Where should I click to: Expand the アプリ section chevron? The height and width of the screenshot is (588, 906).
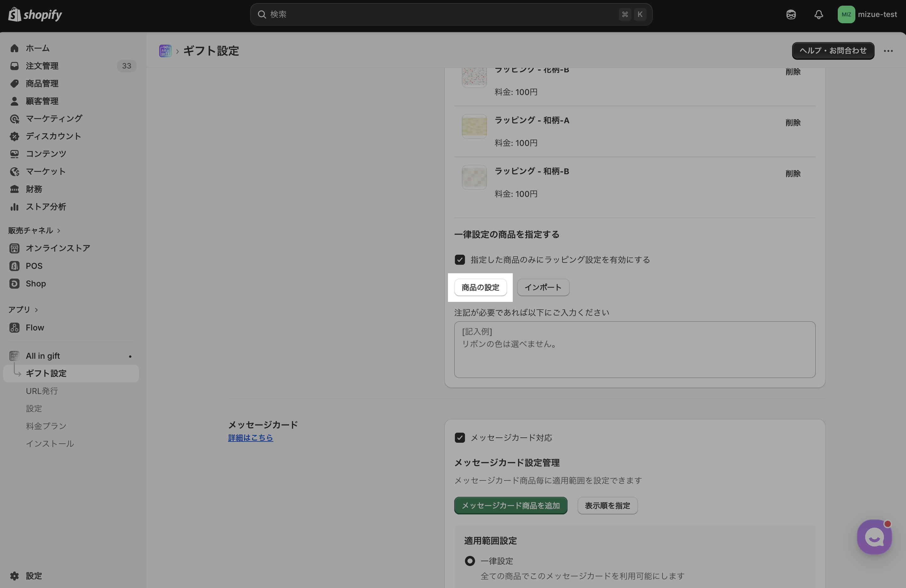pos(36,310)
